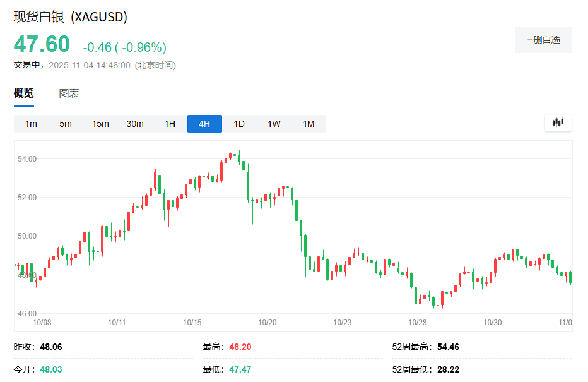This screenshot has height=382, width=588.
Task: Click the 现货白银 (XAGUSD) title
Action: 71,17
